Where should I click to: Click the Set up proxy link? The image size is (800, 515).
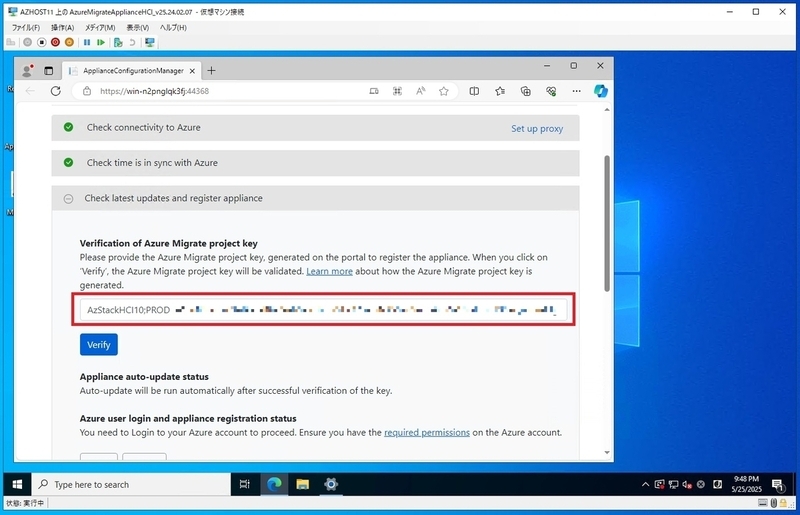click(537, 129)
